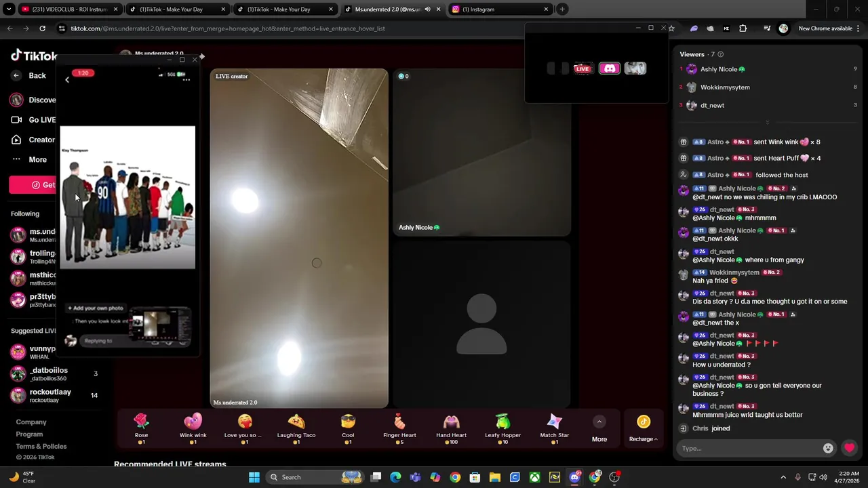Tap the heart like button in chat
Viewport: 868px width, 488px height.
tap(849, 448)
